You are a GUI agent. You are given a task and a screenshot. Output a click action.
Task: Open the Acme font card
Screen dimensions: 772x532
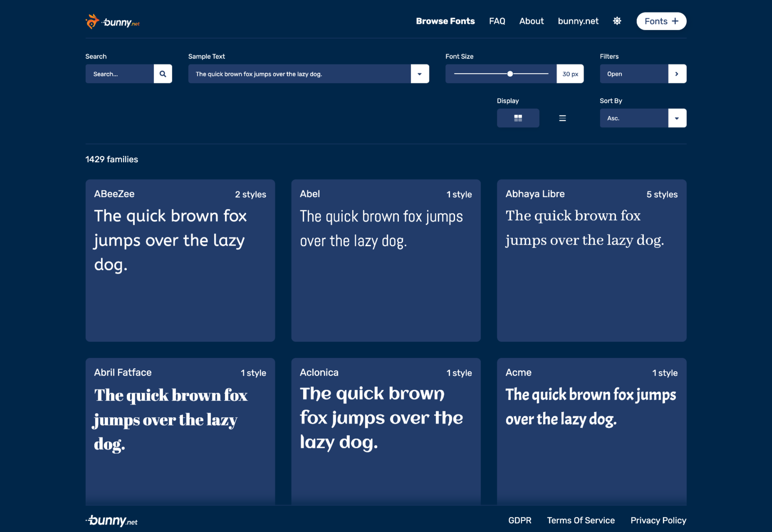pos(591,431)
